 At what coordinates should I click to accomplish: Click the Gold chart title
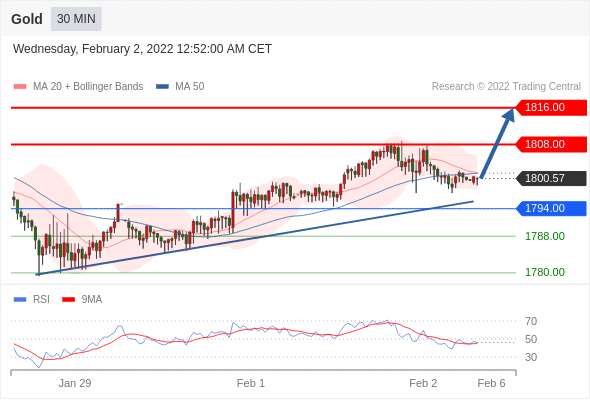click(27, 19)
